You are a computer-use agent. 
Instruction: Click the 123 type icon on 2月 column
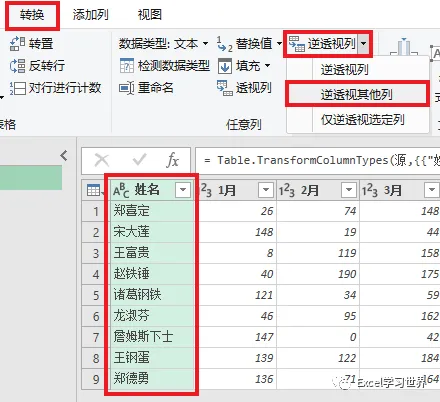pos(287,190)
